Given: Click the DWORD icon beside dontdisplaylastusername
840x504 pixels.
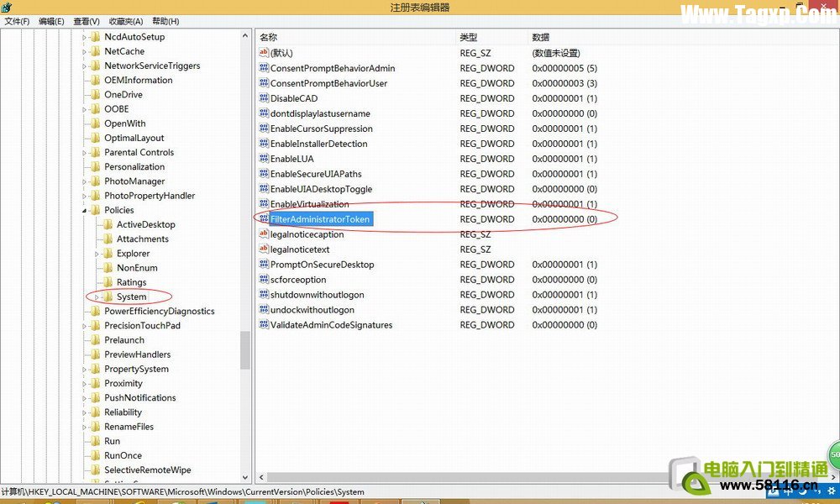Looking at the screenshot, I should (x=264, y=113).
